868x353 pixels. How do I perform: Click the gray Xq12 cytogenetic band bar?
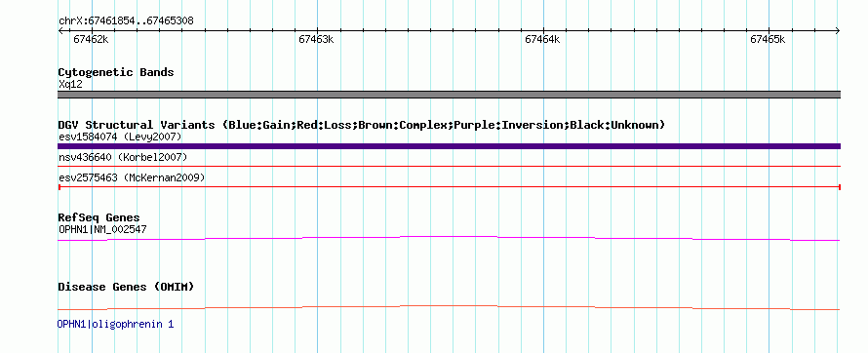click(449, 95)
